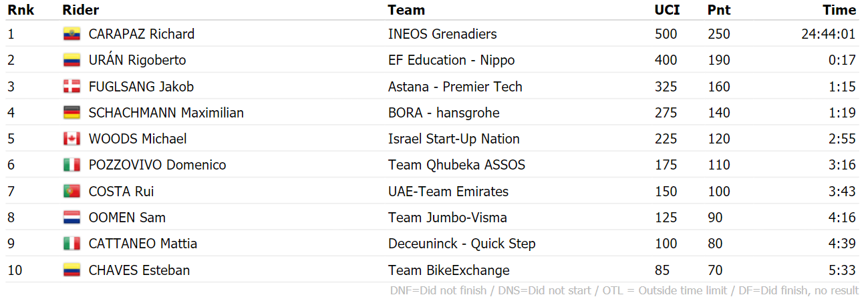Click Canada flag icon beside WOODS Michael
868x301 pixels.
[71, 139]
